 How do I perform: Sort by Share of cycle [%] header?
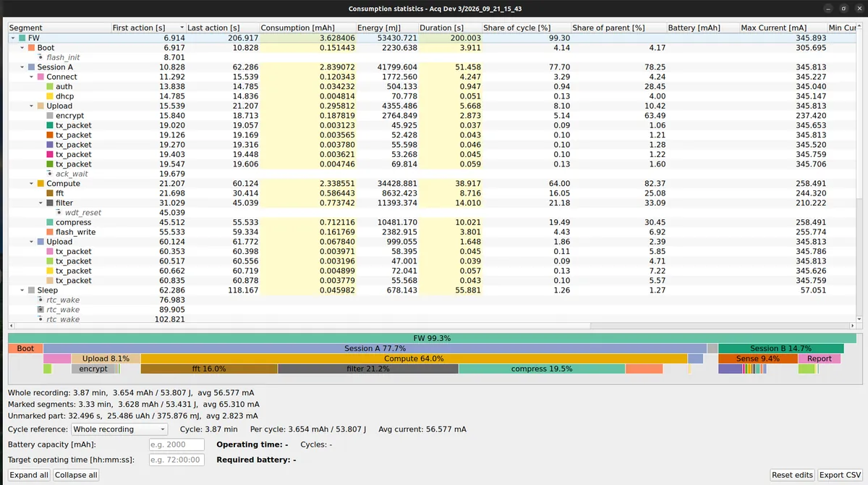click(x=526, y=28)
